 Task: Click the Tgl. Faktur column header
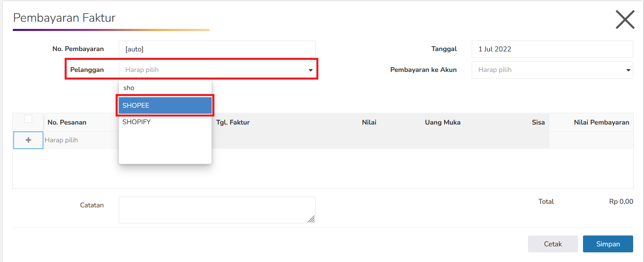233,122
